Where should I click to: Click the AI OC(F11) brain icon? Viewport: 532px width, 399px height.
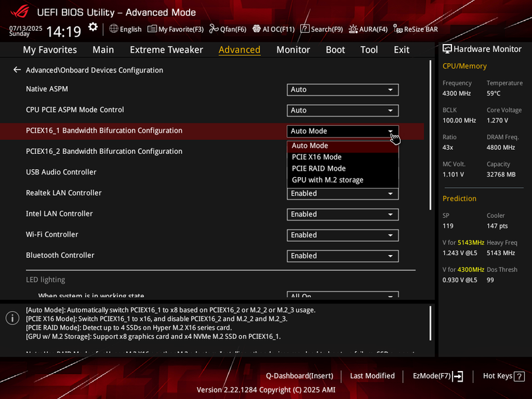click(256, 29)
